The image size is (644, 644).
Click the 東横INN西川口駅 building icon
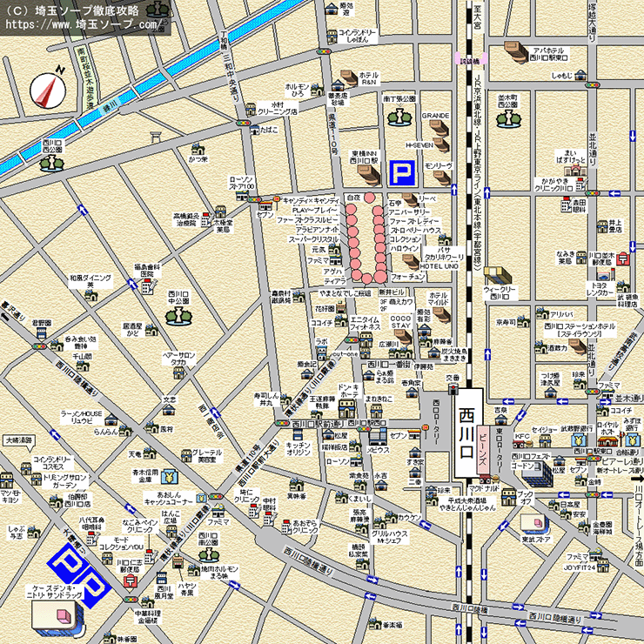pyautogui.click(x=369, y=176)
